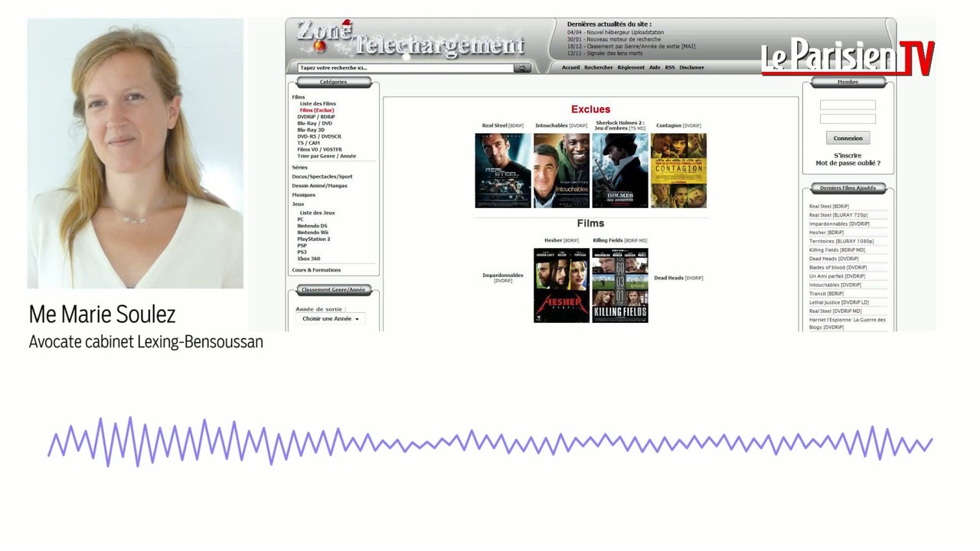Click 'Transit [BDRiP]' in the latest films list

[827, 294]
